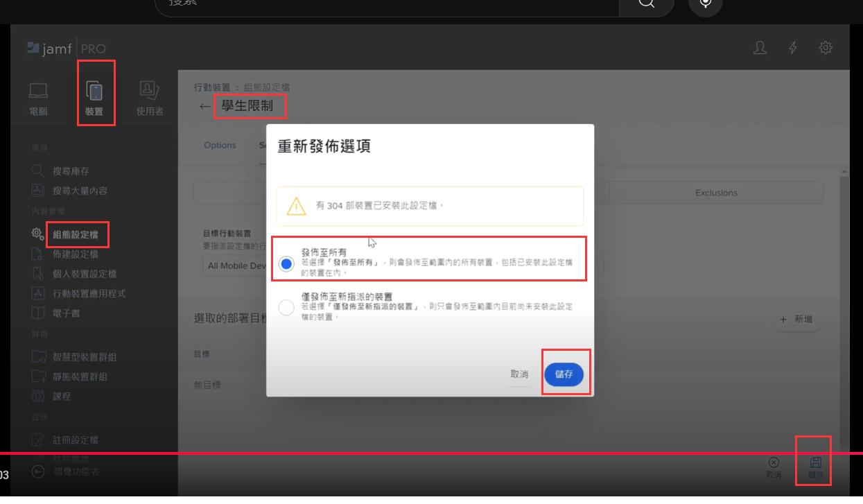Open the All Mobile Devices target dropdown
The height and width of the screenshot is (504, 863).
click(236, 266)
